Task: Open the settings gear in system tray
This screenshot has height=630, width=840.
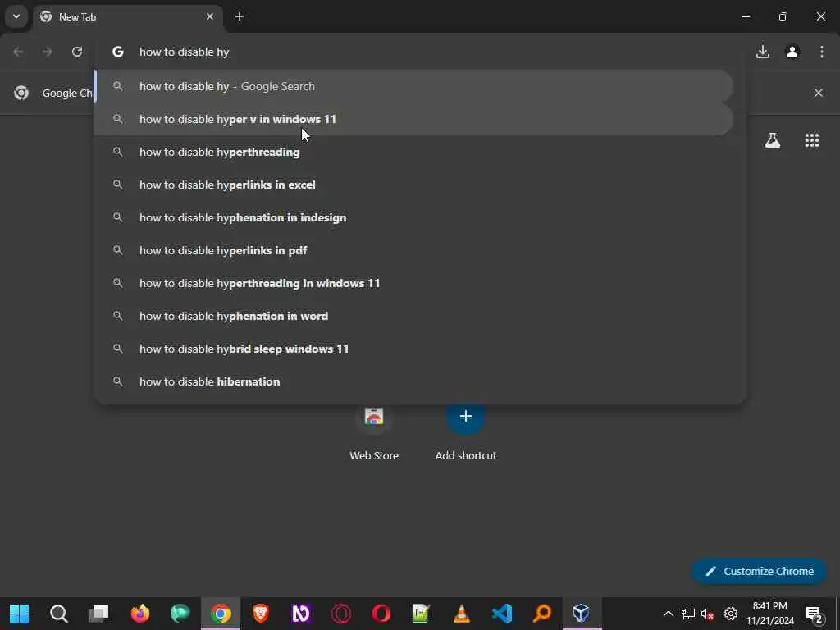Action: (731, 614)
